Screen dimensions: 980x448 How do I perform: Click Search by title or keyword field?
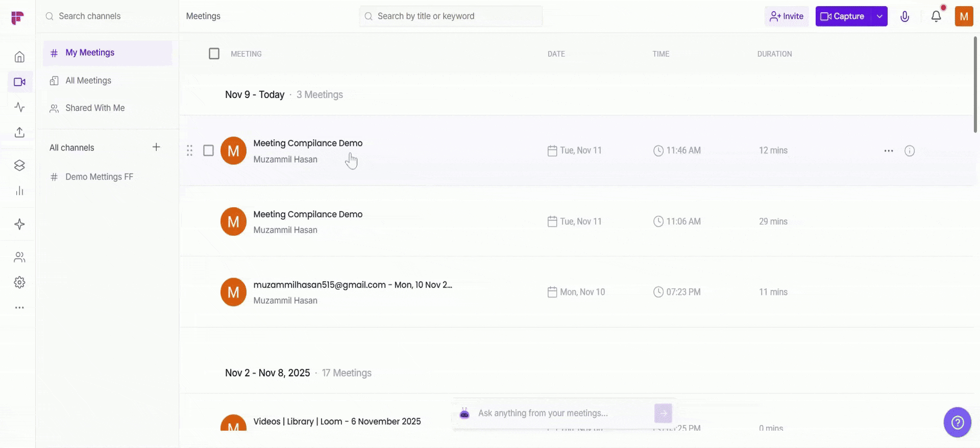[451, 16]
